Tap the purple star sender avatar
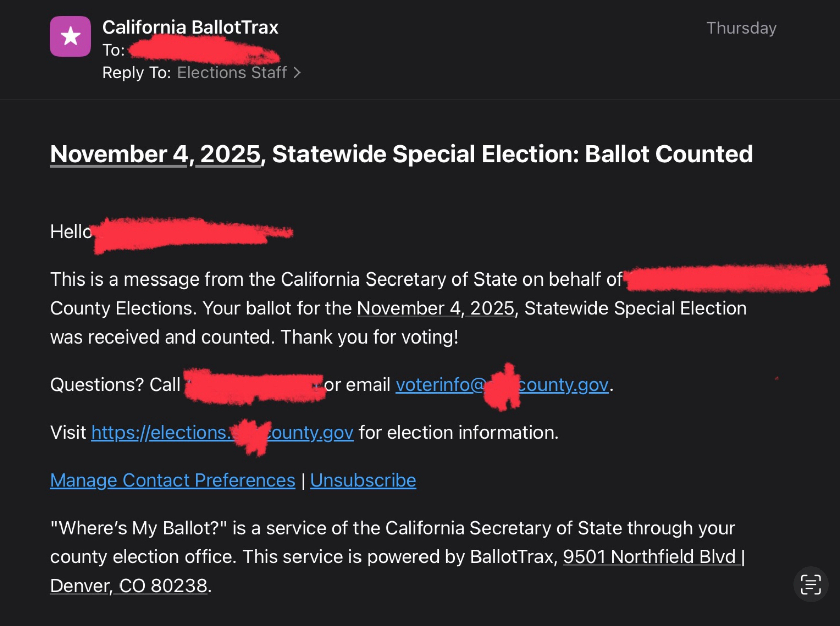Screen dimensions: 840x626 click(x=70, y=36)
